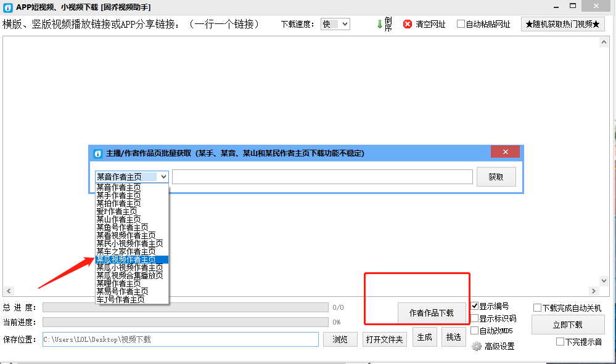Select 某瓜视频合集播放页 from the list
The width and height of the screenshot is (616, 364).
(132, 275)
